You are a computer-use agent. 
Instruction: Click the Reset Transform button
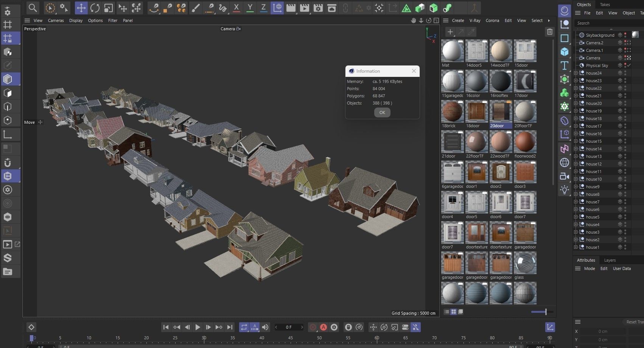point(635,322)
